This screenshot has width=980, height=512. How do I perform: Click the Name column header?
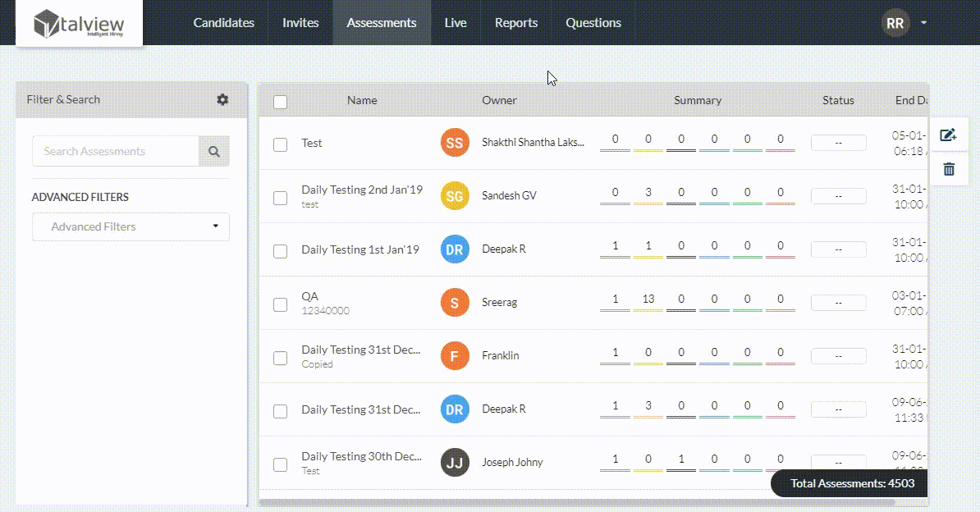tap(362, 100)
